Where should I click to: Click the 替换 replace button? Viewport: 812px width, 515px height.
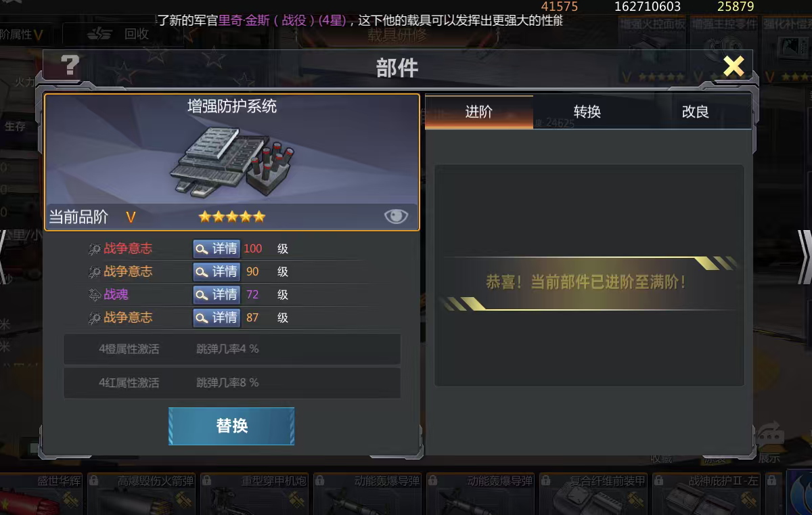[x=231, y=426]
